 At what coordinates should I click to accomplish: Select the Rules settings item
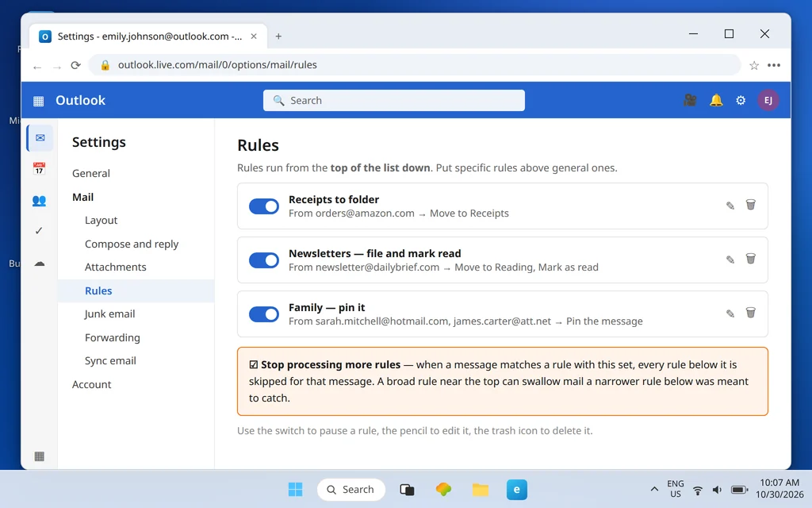tap(136, 291)
